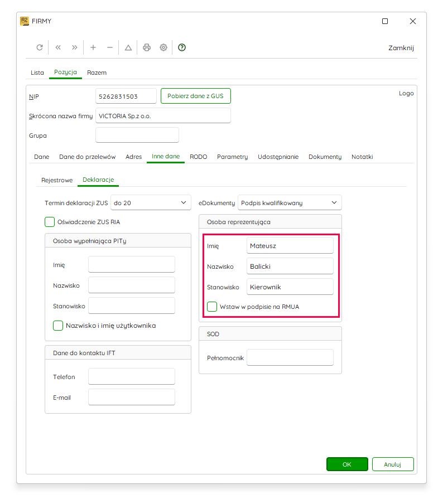Confirm with the green OK button
This screenshot has width=438, height=504.
pyautogui.click(x=347, y=464)
